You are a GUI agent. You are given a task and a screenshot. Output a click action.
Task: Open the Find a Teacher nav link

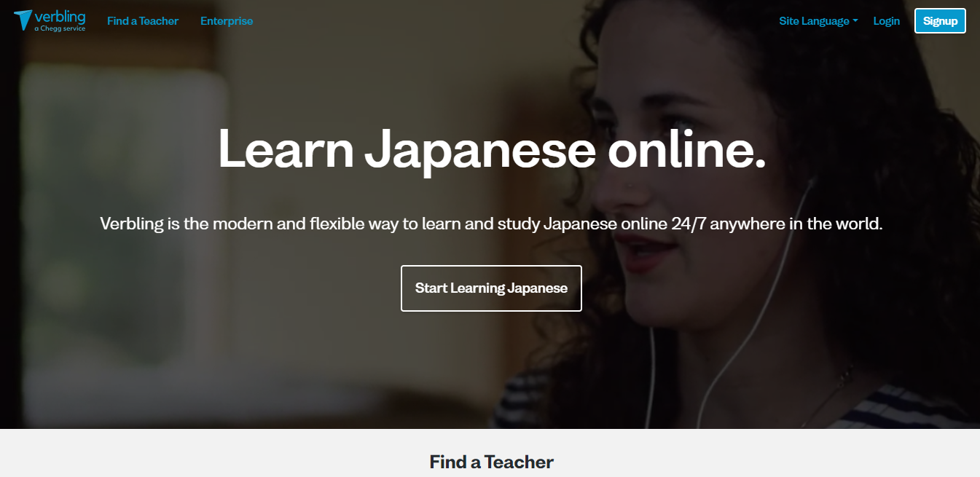click(x=143, y=21)
